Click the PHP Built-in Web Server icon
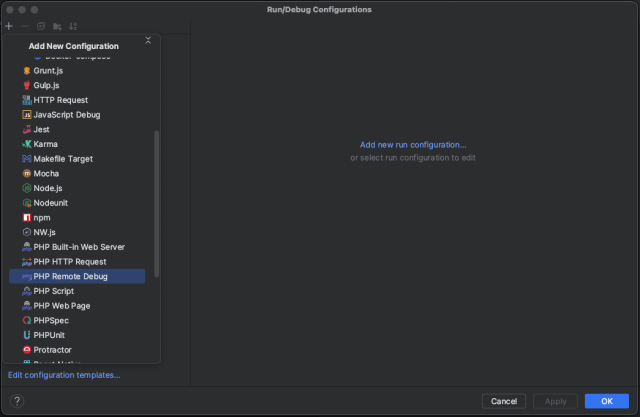 [27, 247]
